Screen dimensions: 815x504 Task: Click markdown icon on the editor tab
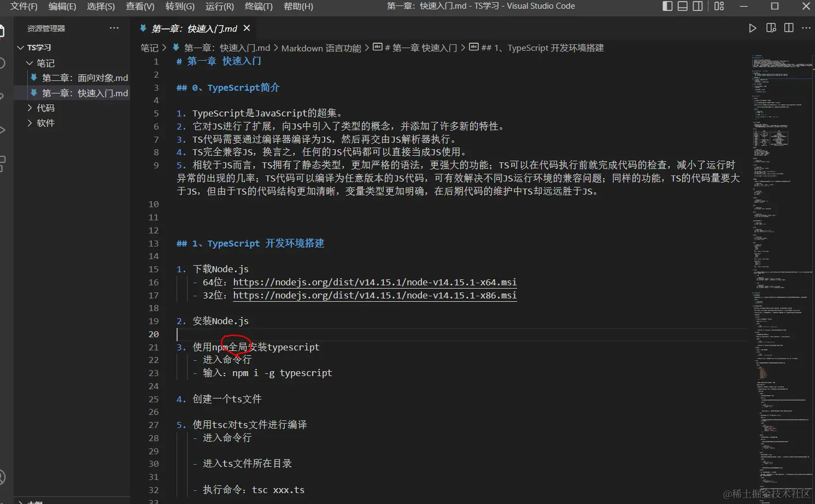(x=143, y=28)
